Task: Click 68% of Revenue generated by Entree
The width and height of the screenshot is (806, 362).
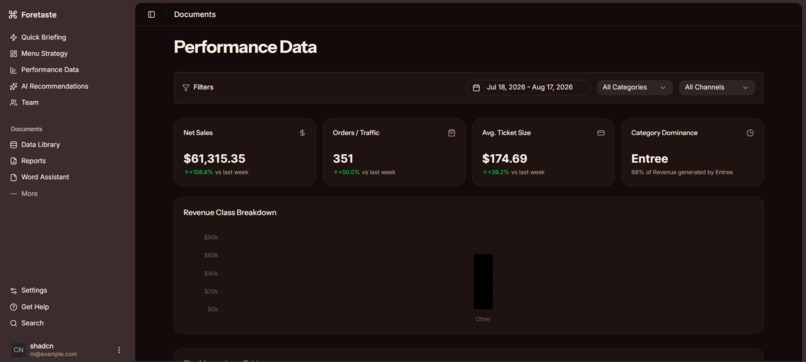Action: (x=682, y=172)
